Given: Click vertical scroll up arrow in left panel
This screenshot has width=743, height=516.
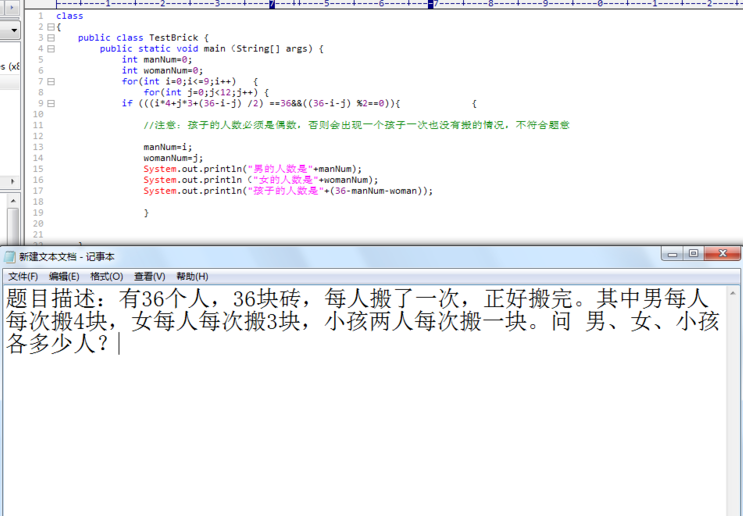Looking at the screenshot, I should pos(13,201).
